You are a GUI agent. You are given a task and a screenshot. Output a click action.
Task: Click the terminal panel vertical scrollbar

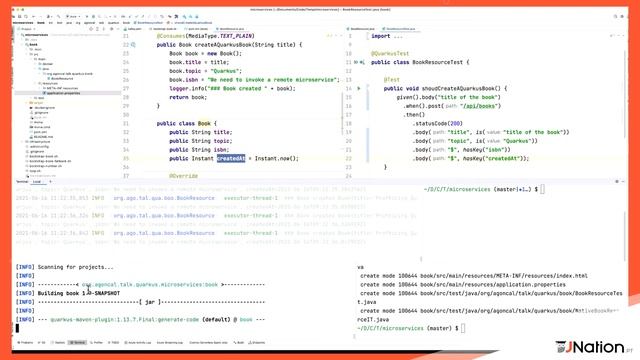click(x=624, y=237)
